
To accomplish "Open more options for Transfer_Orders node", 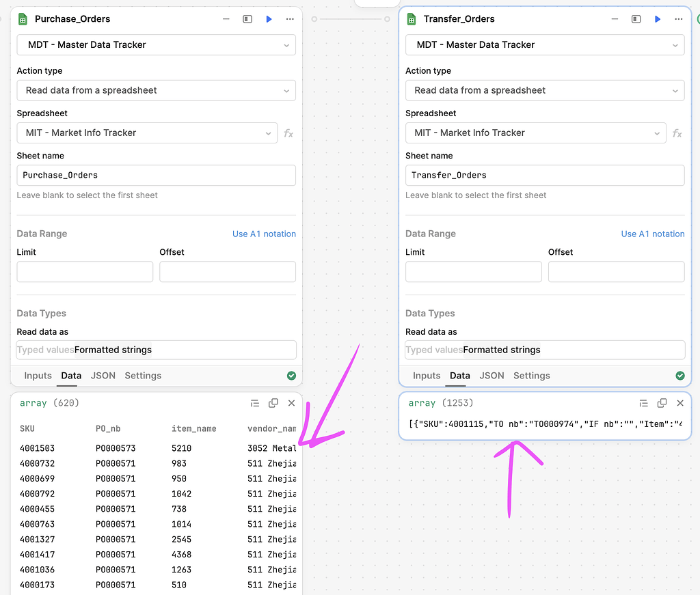I will [678, 19].
